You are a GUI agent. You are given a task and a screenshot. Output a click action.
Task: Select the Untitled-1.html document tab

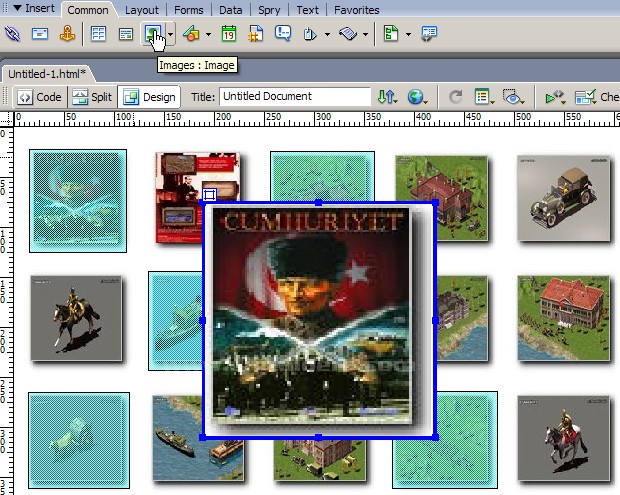click(47, 74)
